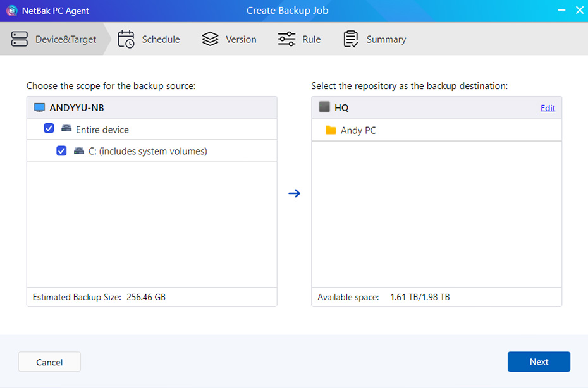Click the Edit link for the repository
The height and width of the screenshot is (388, 588).
coord(548,108)
